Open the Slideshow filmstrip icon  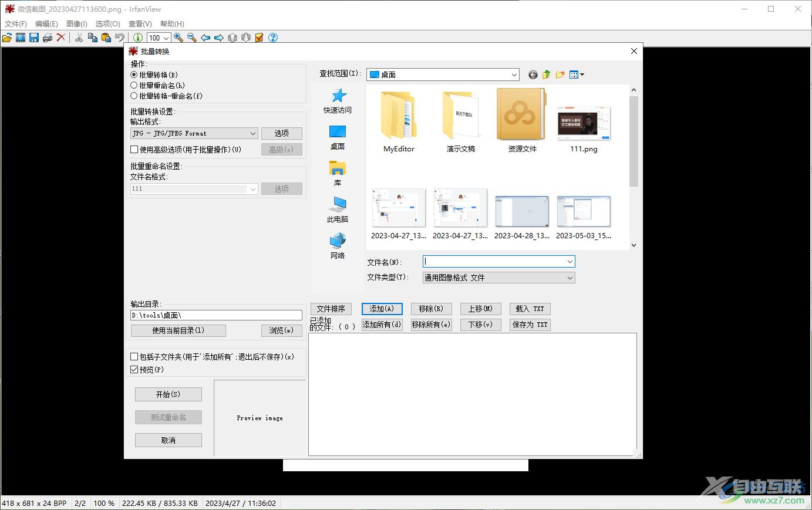(21, 38)
